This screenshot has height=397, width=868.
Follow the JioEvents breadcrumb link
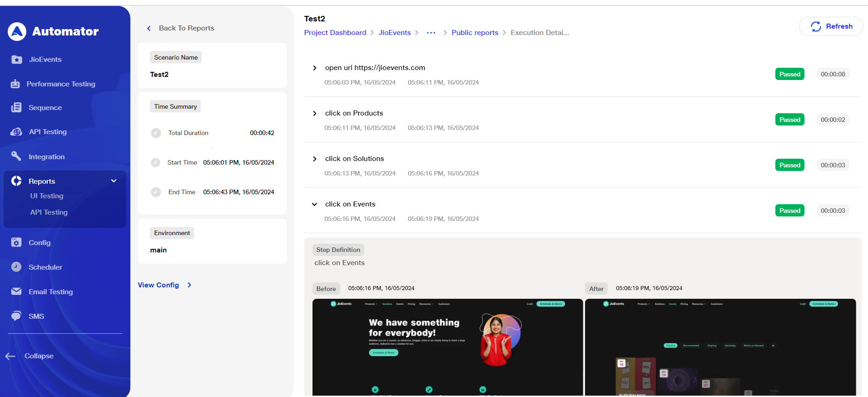pyautogui.click(x=394, y=33)
